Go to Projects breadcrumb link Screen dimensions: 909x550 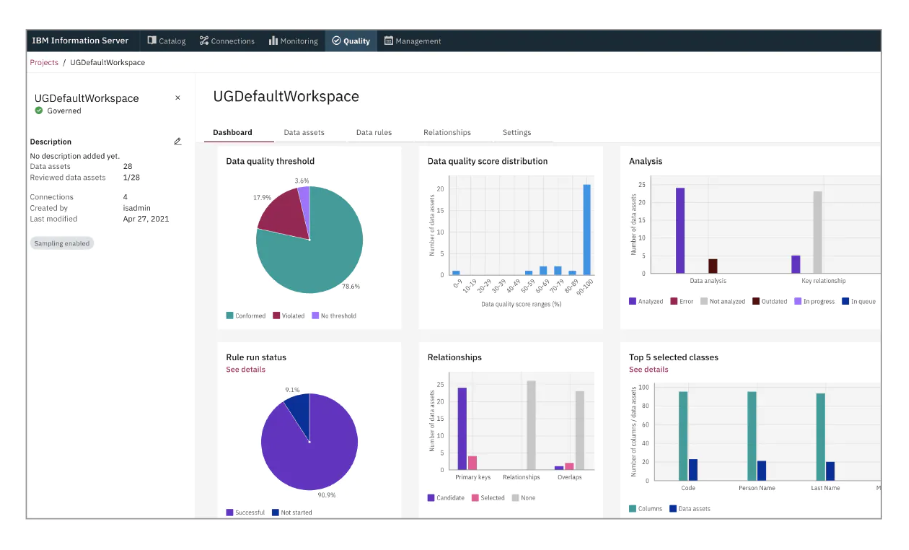pos(44,63)
